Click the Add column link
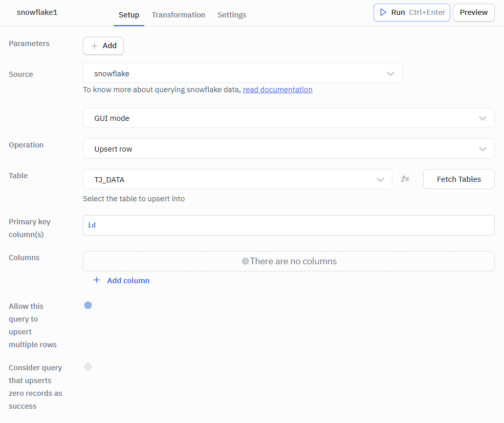The height and width of the screenshot is (423, 504). click(128, 281)
